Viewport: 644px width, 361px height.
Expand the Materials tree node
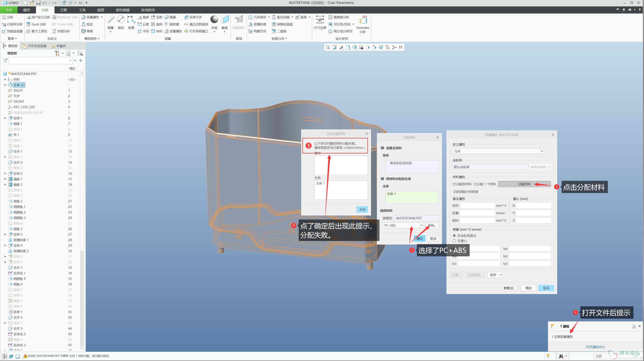5,80
